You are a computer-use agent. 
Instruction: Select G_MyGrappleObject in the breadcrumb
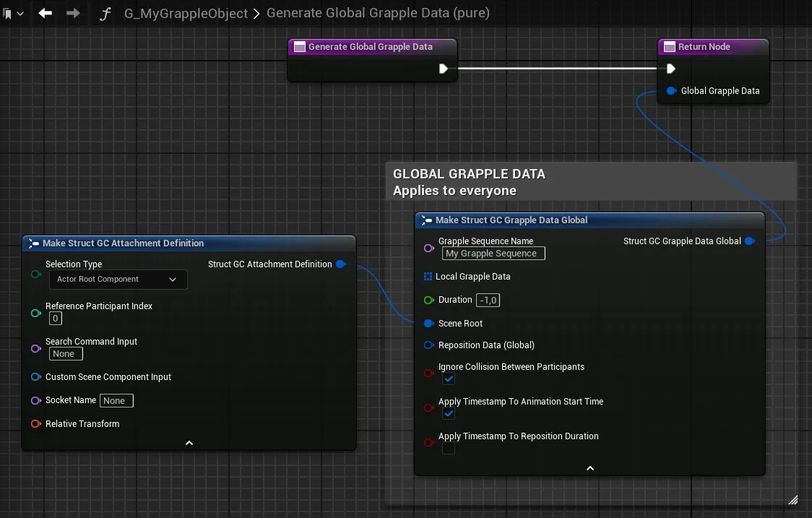pyautogui.click(x=186, y=13)
